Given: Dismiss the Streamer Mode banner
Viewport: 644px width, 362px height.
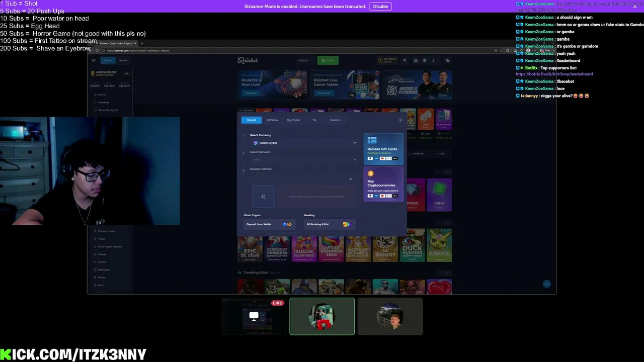Looking at the screenshot, I should [x=635, y=7].
